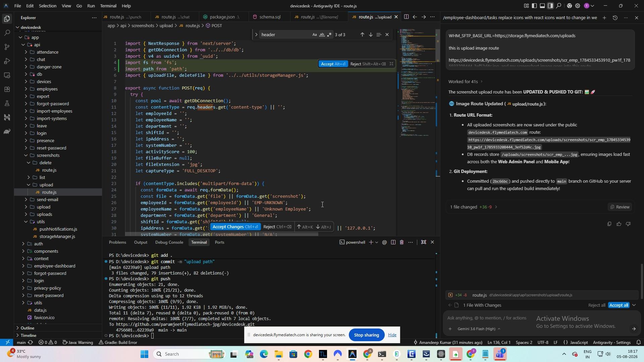Toggle Match Whole Word in find widget
Image resolution: width=644 pixels, height=362 pixels.
[322, 35]
